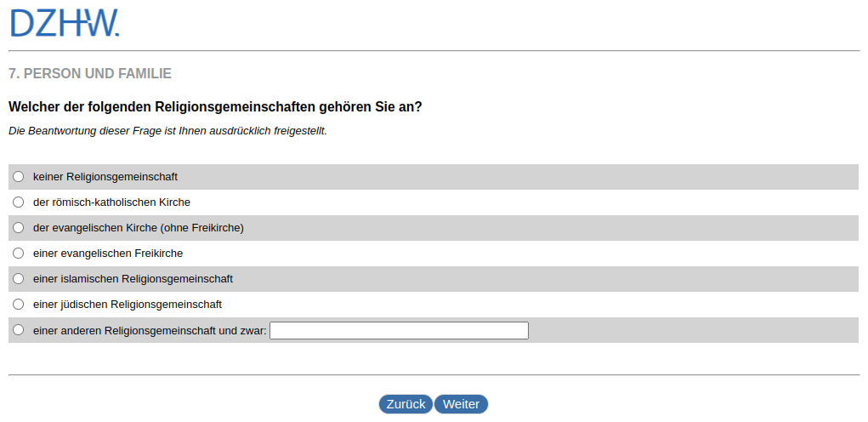Select the anderen Religionsgemeinschaft radio button

coord(19,330)
